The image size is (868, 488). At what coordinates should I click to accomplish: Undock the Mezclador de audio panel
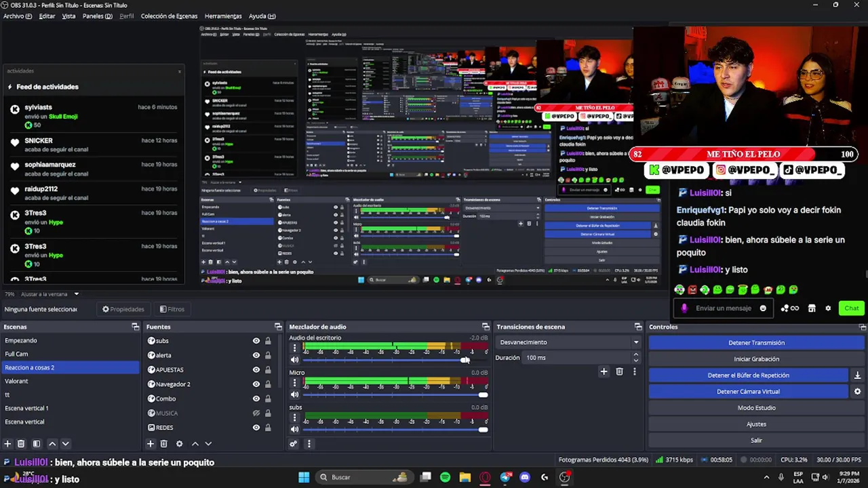coord(485,327)
